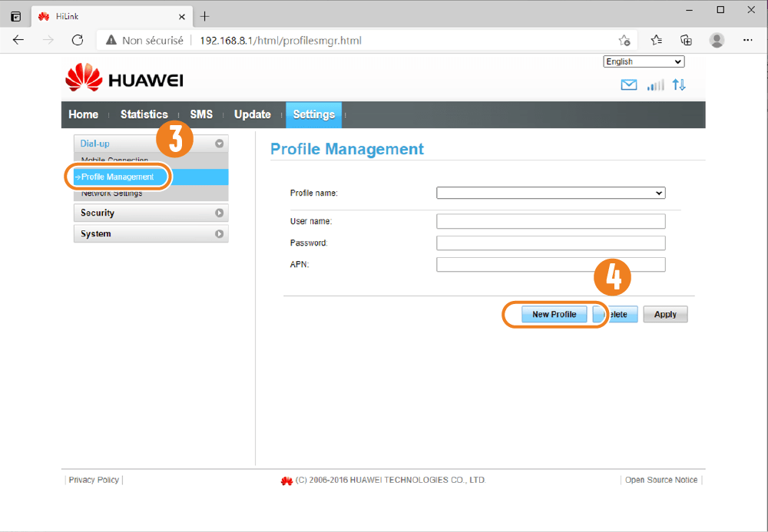Click the browser forward arrow
This screenshot has width=768, height=532.
click(48, 40)
